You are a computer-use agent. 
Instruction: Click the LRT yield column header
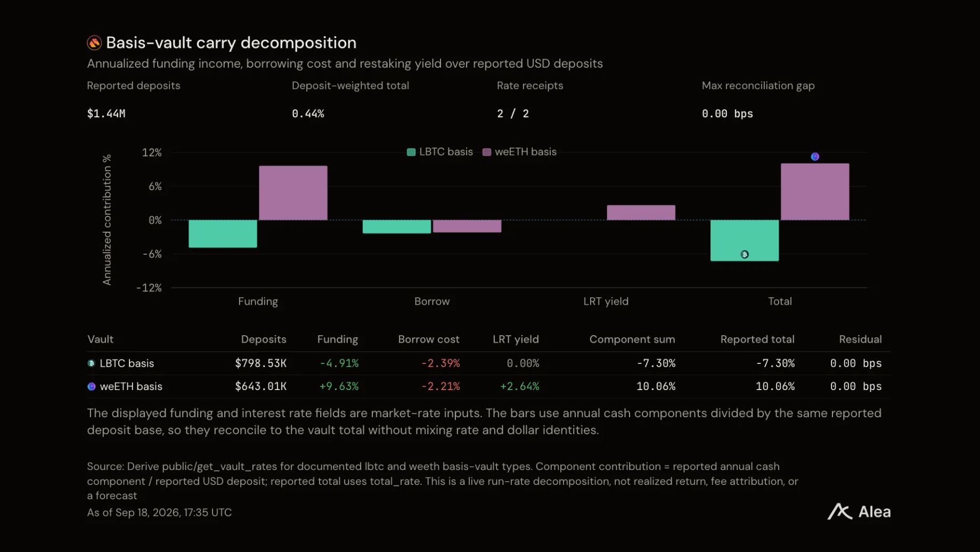coord(516,339)
